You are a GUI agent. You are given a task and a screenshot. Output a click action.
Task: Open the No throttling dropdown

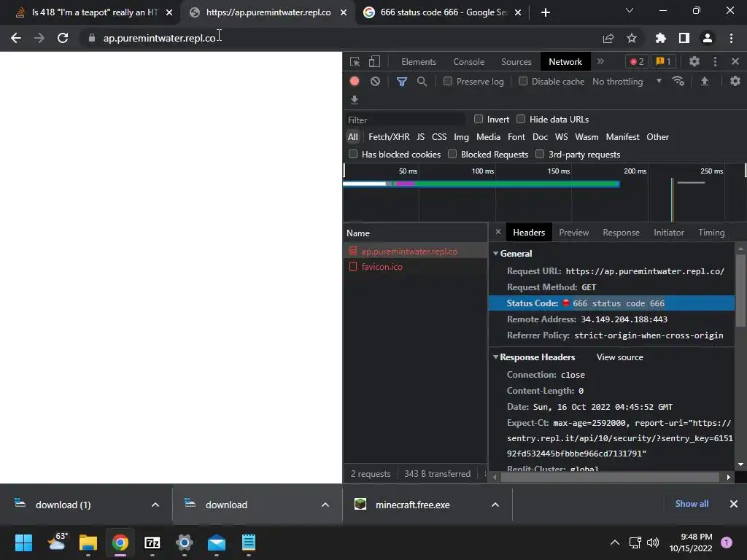627,82
